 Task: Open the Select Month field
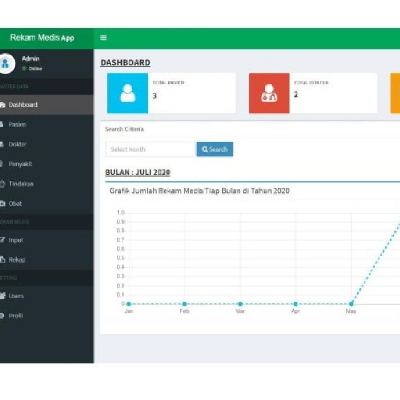coord(150,149)
